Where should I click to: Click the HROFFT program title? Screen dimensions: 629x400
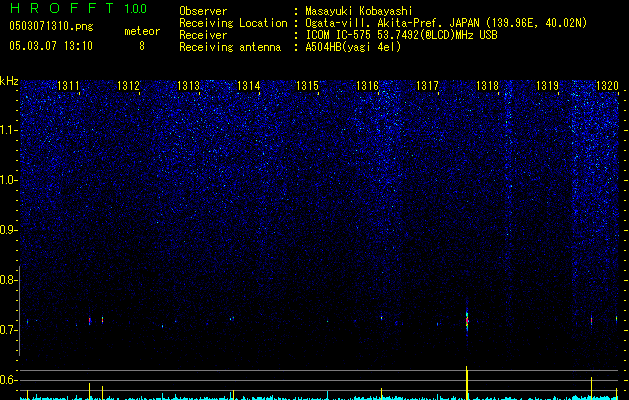click(x=62, y=8)
